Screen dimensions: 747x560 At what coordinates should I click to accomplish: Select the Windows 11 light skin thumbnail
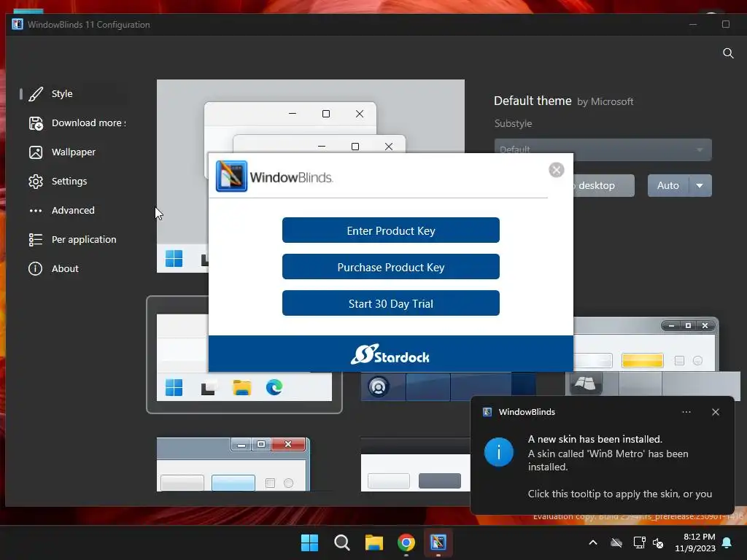244,355
